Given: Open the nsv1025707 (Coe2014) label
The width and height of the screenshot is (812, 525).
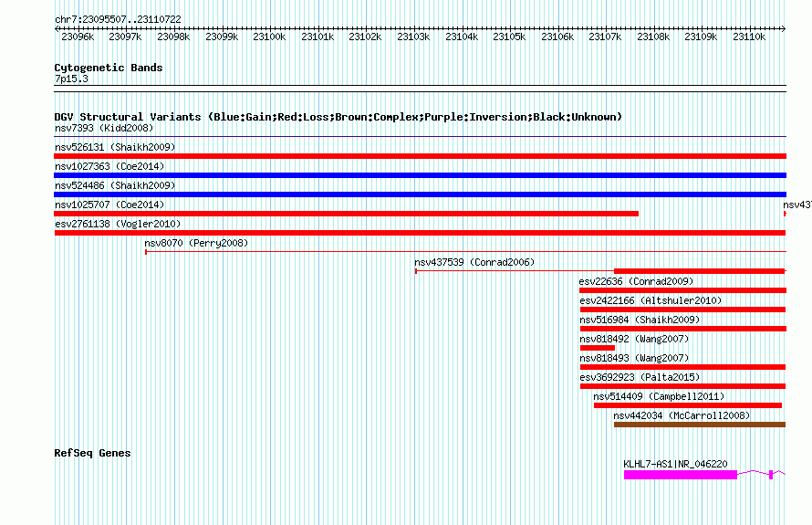Looking at the screenshot, I should pyautogui.click(x=109, y=205).
